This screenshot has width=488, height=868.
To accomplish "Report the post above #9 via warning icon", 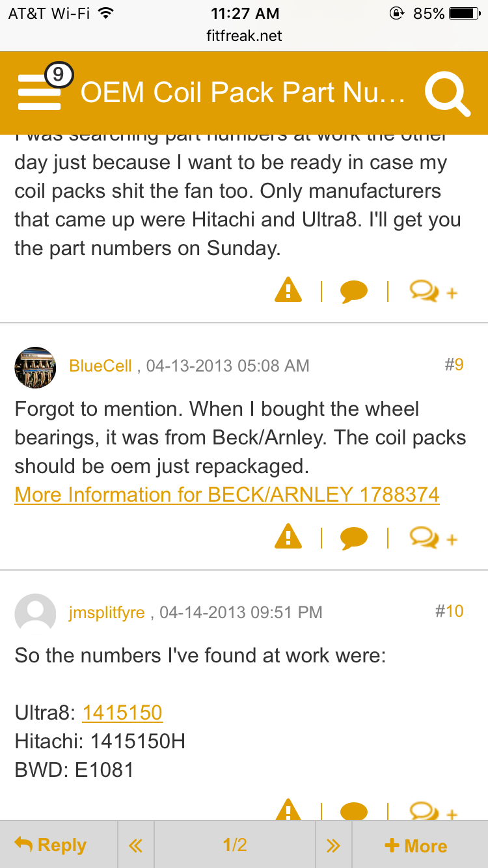I will 288,291.
